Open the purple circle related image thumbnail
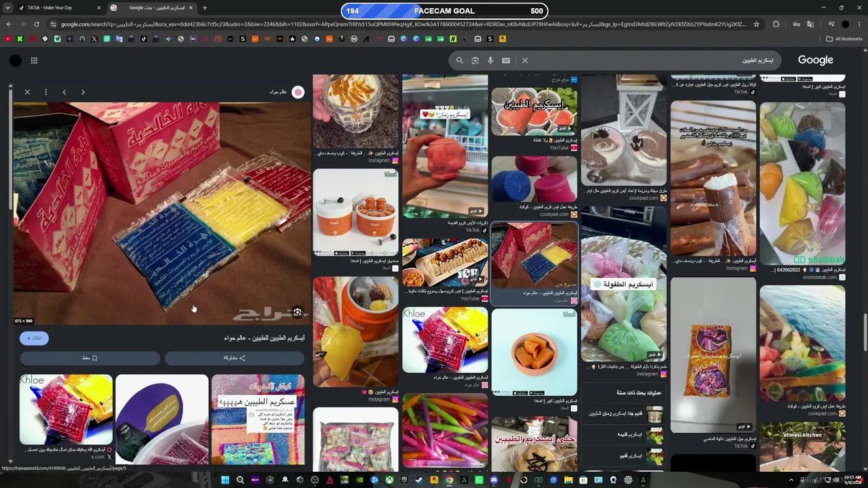Screen dimensions: 868x488 point(162,420)
